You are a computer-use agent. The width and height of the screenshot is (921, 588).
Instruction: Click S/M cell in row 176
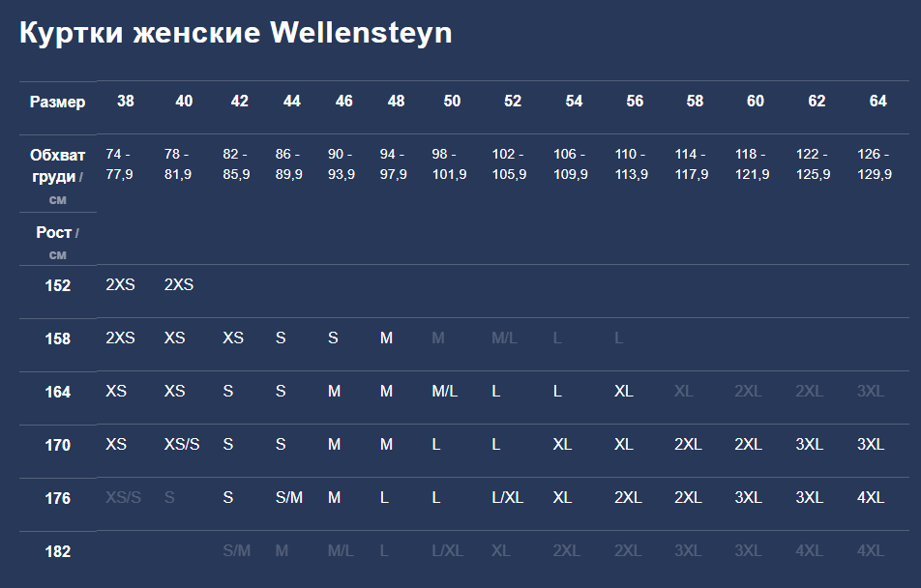click(x=289, y=497)
